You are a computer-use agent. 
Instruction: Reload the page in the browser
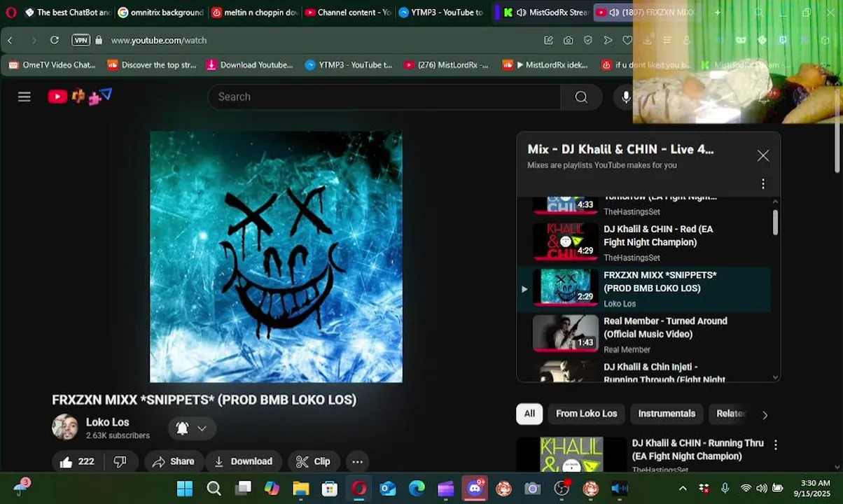[55, 40]
